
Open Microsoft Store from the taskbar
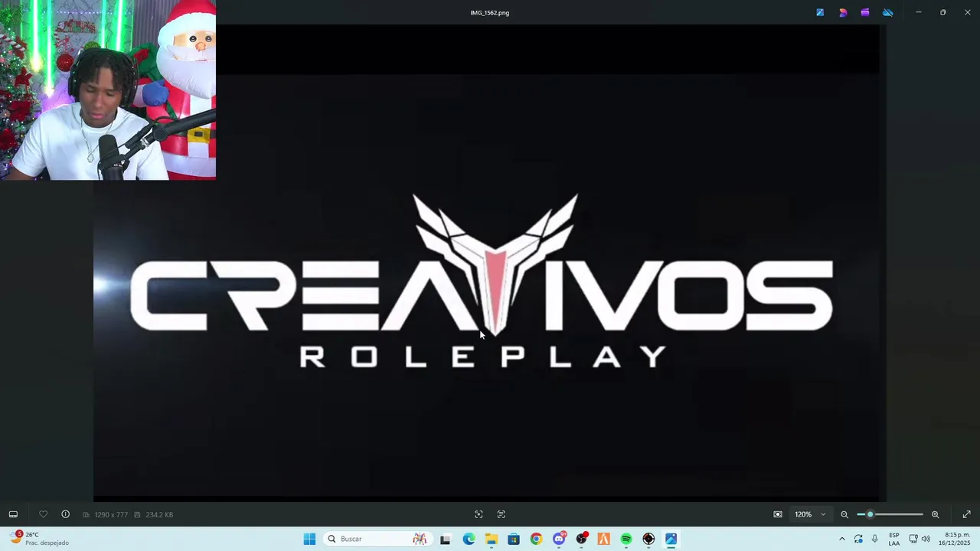coord(514,539)
